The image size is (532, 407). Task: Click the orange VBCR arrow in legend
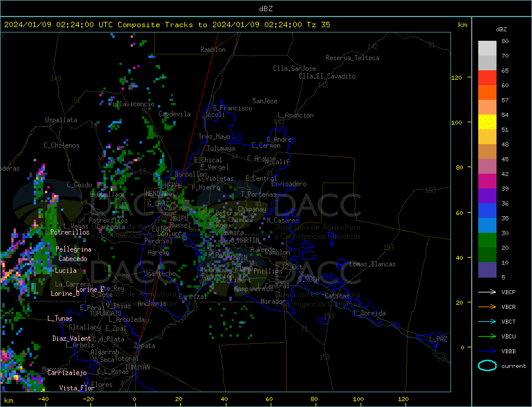click(x=487, y=307)
